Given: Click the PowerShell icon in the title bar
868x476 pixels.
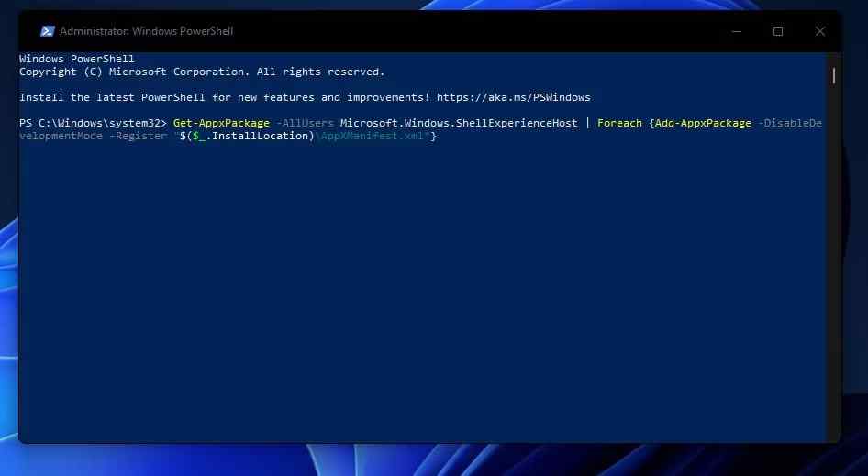Looking at the screenshot, I should pyautogui.click(x=47, y=31).
